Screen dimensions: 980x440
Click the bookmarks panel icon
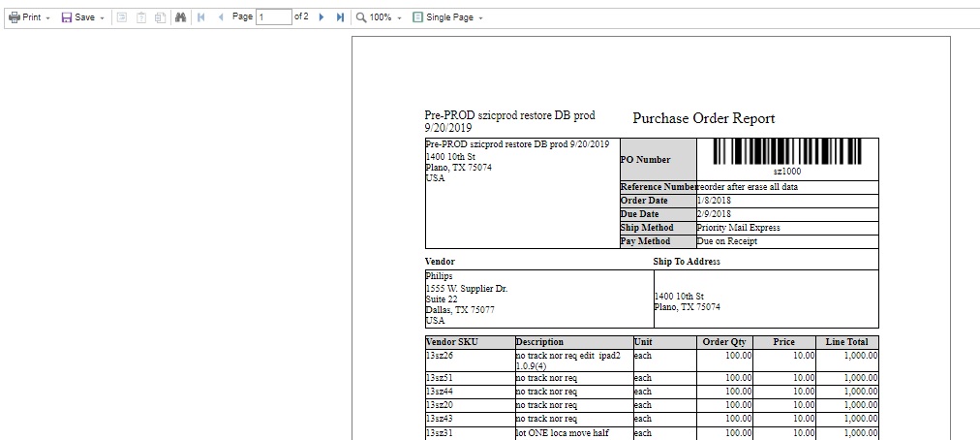coord(121,17)
